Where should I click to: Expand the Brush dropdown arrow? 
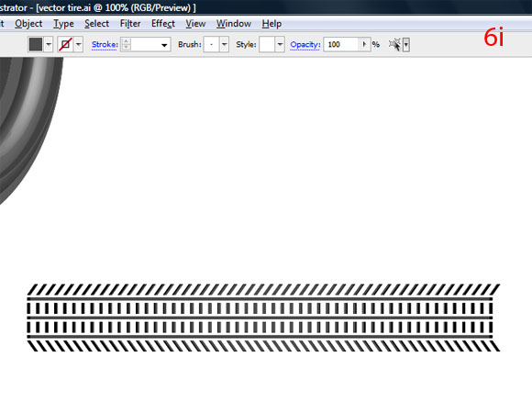pos(225,44)
